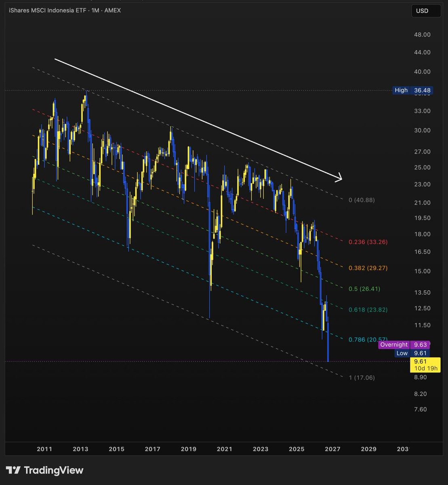Click the 48.00 price axis label
448x485 pixels.
pos(423,35)
